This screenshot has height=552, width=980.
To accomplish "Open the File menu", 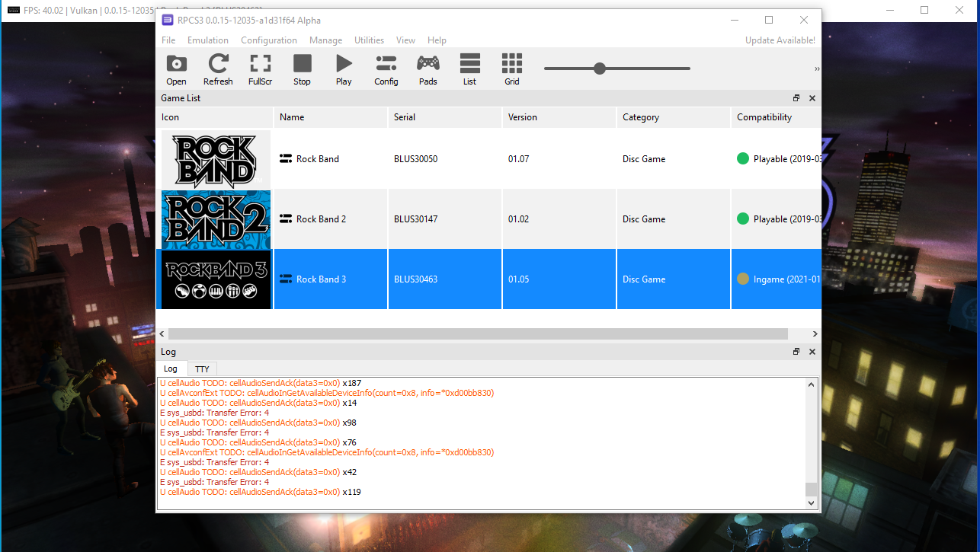I will click(x=168, y=40).
